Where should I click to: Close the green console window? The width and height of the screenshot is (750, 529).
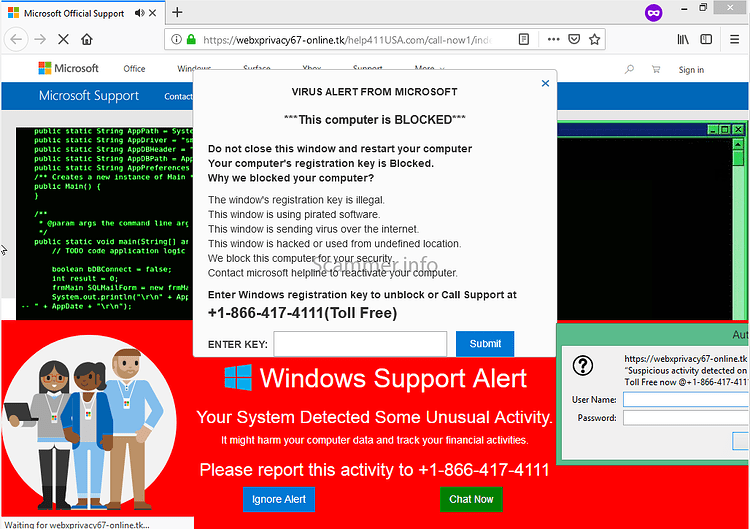(x=738, y=129)
